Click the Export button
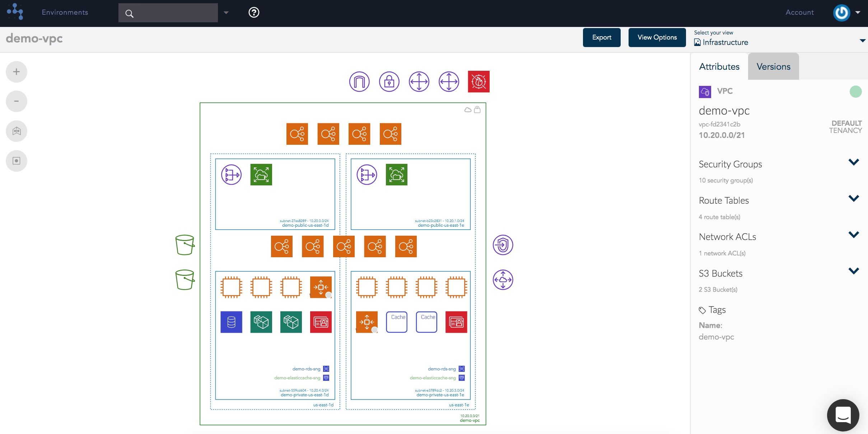Viewport: 868px width, 434px height. tap(602, 37)
